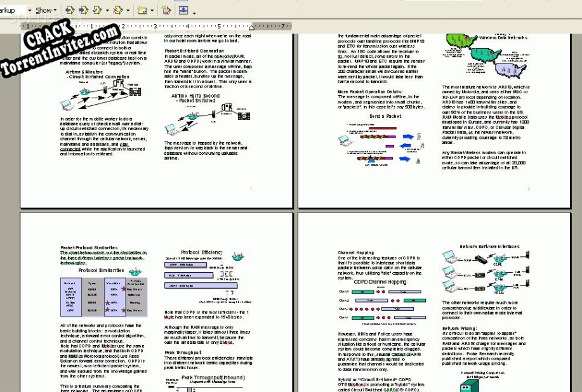The image size is (582, 392).
Task: Click the 'Send a Packet' diagram title
Action: tap(385, 116)
